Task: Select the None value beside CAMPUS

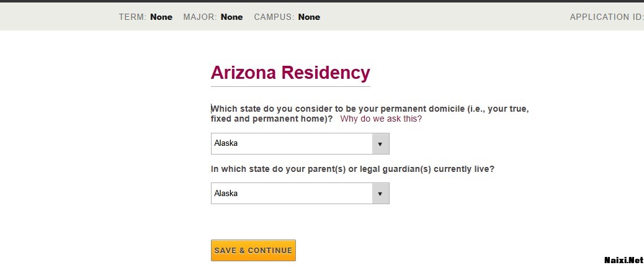Action: click(x=309, y=17)
